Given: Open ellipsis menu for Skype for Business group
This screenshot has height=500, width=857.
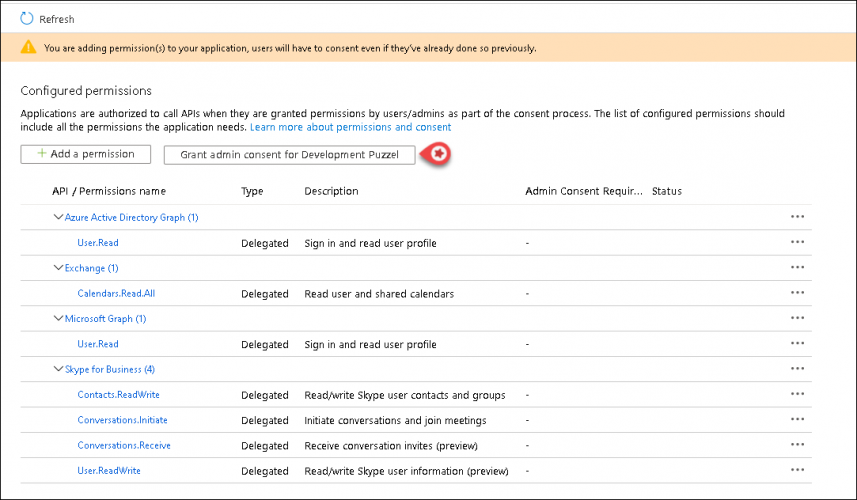Looking at the screenshot, I should coord(797,369).
